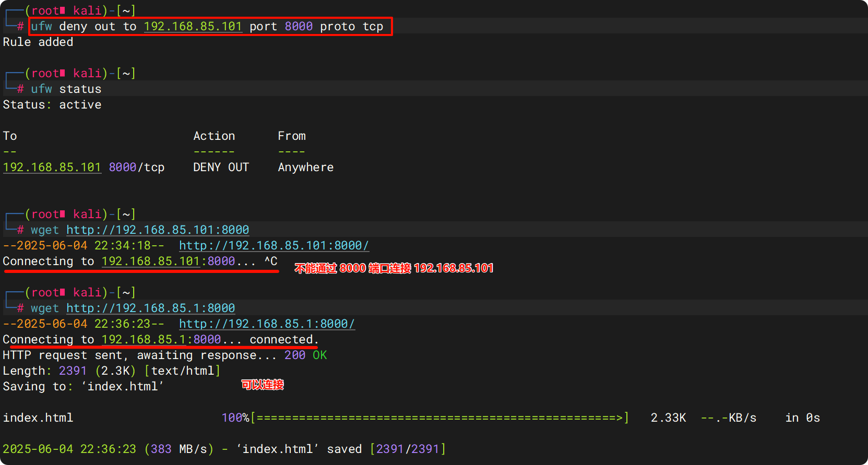
Task: Click the 'Rule added' output text
Action: [38, 42]
